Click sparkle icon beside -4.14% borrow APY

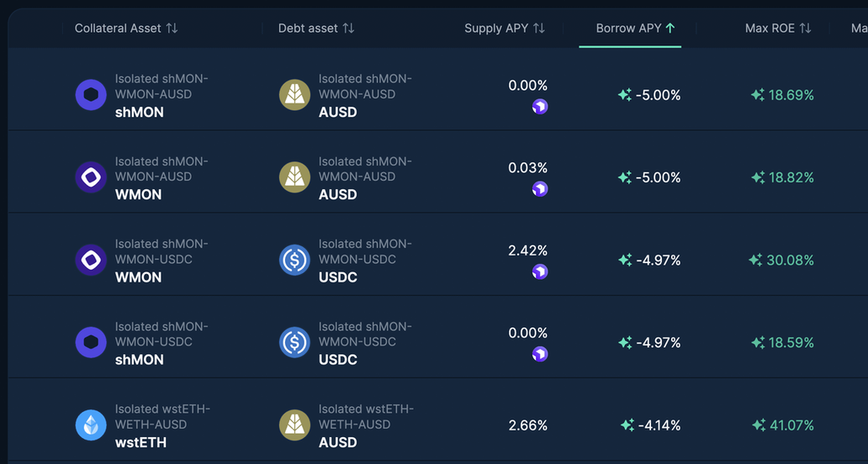pos(627,425)
